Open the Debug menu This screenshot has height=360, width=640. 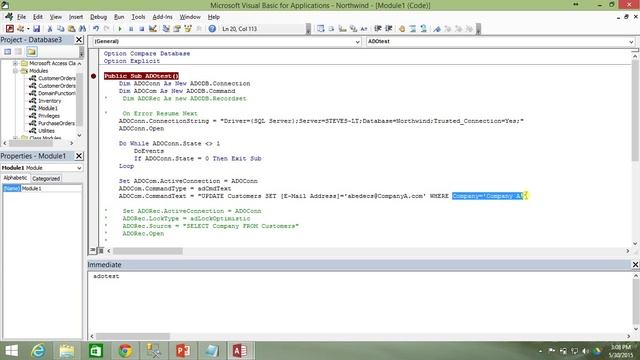(98, 17)
